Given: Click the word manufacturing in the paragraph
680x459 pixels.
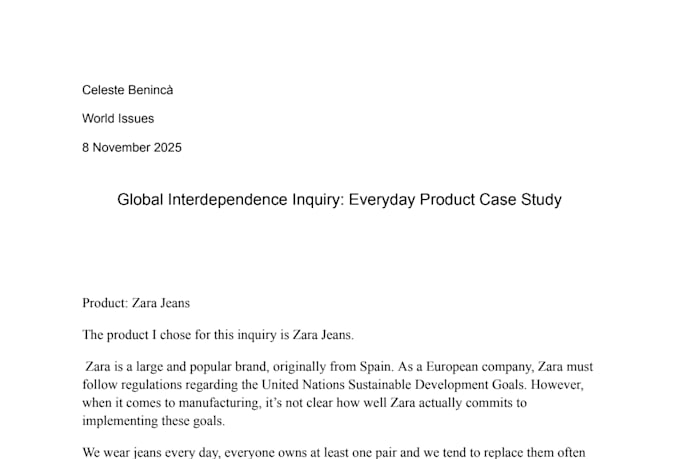Looking at the screenshot, I should click(219, 403).
